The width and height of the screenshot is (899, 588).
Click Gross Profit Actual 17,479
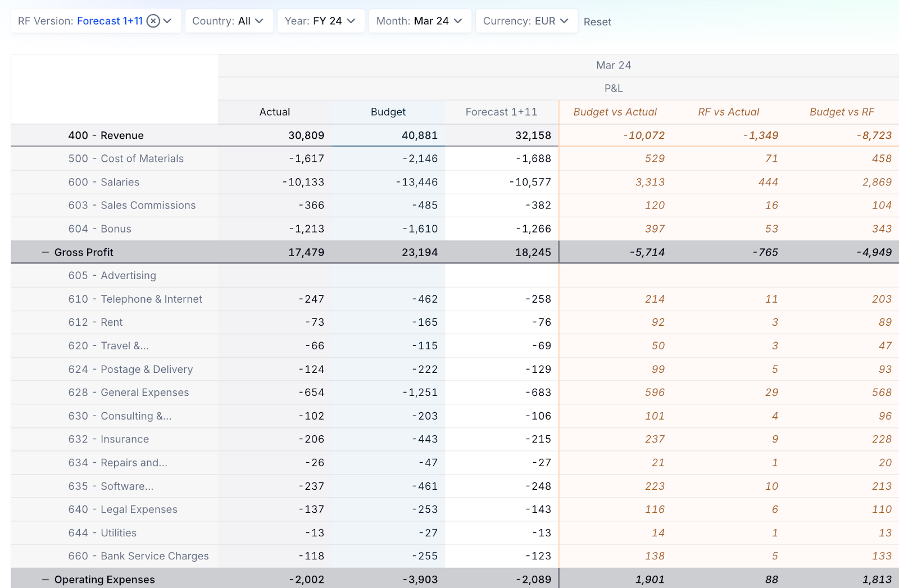306,253
